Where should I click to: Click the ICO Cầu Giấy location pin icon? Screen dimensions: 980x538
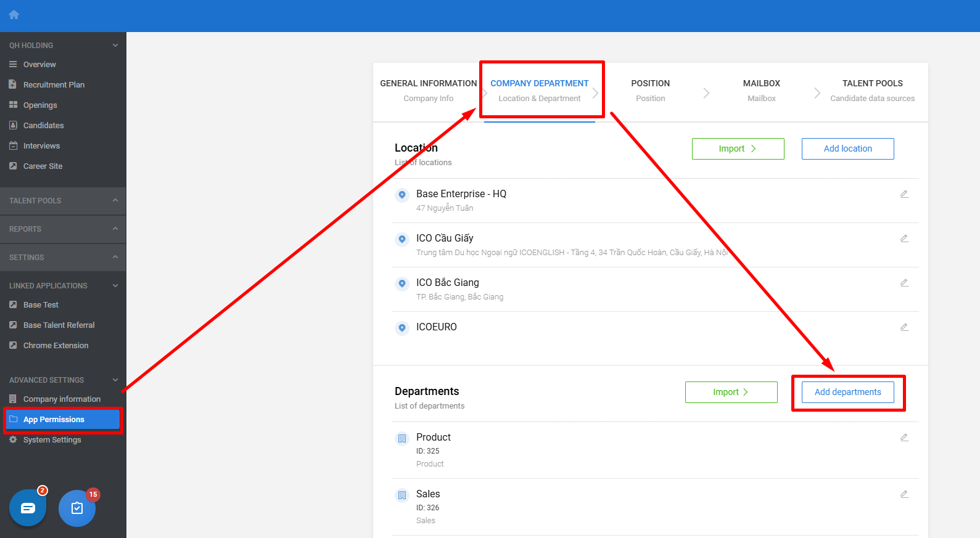[x=402, y=240]
